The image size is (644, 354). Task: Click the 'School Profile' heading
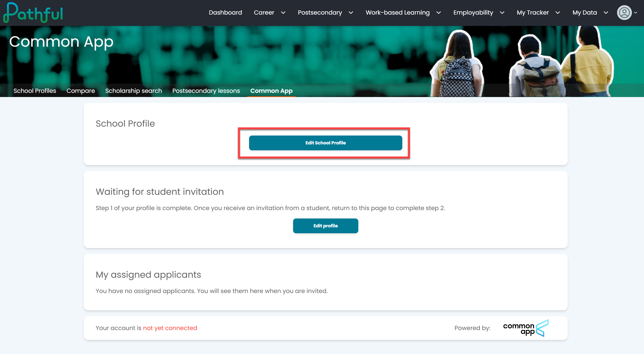[125, 124]
